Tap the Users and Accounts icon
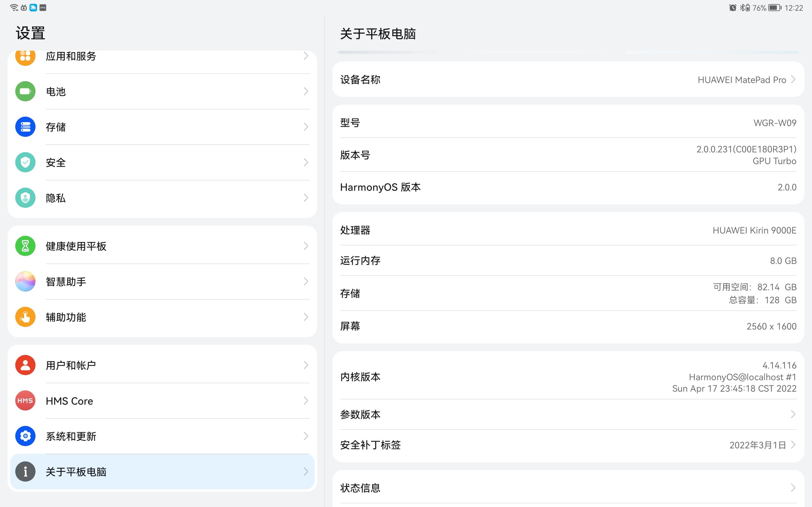The image size is (812, 507). tap(25, 365)
